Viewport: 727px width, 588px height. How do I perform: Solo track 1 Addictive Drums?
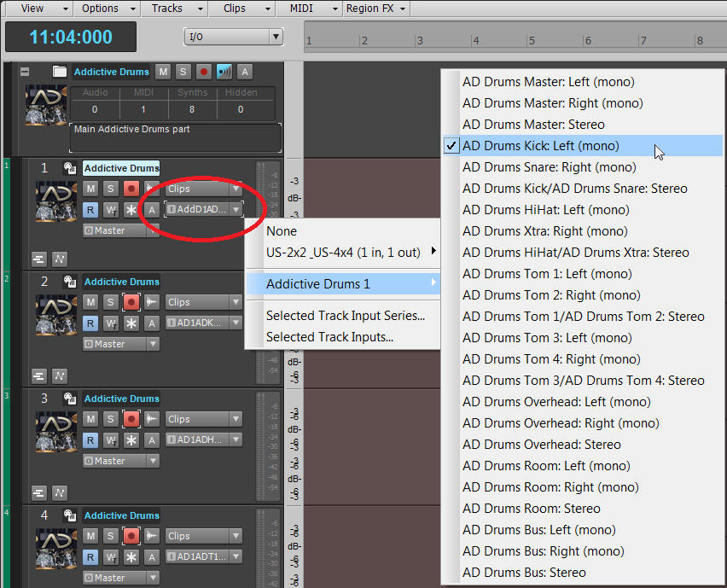tap(110, 189)
